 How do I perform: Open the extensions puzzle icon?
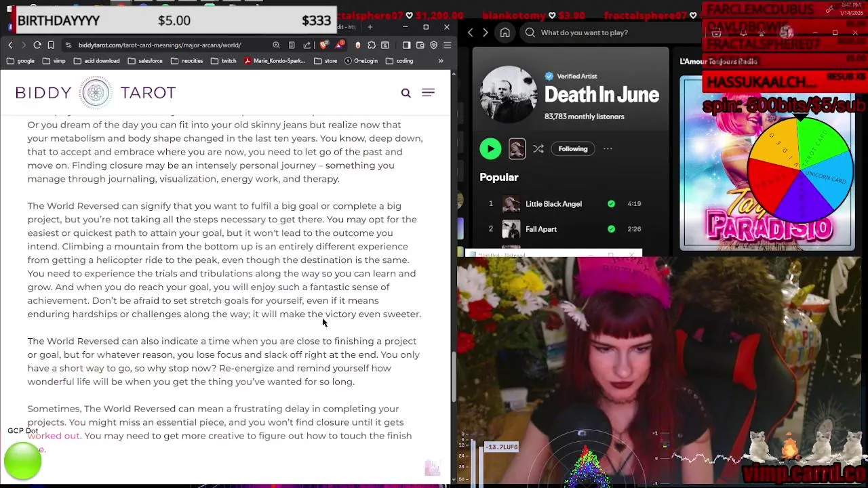[372, 45]
